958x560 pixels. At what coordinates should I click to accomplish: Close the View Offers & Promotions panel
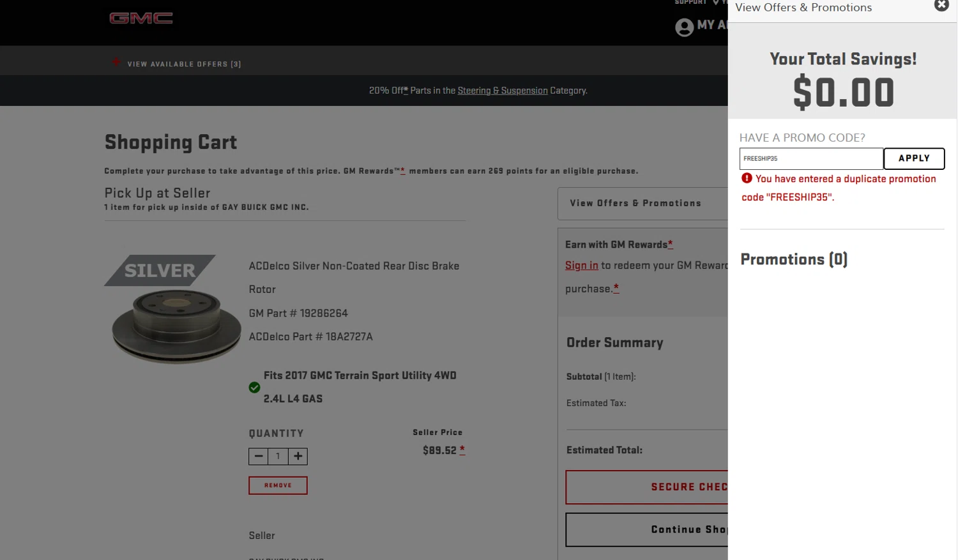[941, 5]
